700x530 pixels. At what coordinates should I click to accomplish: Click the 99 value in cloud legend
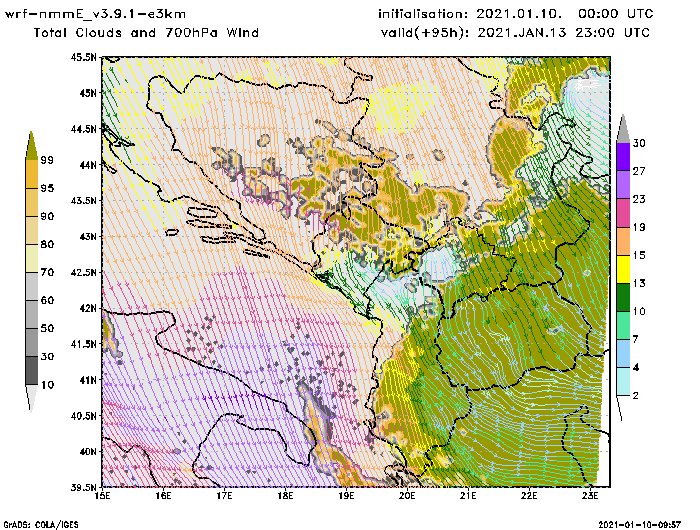47,160
